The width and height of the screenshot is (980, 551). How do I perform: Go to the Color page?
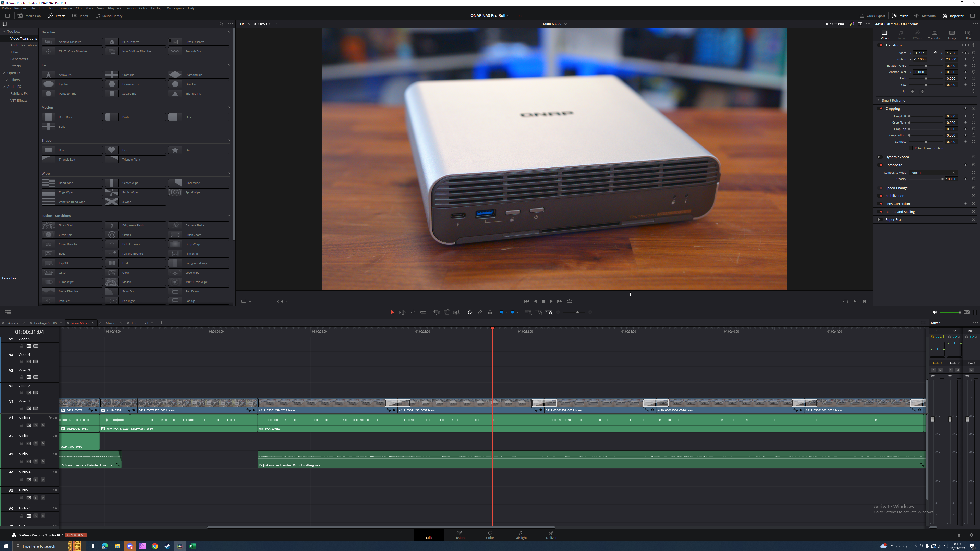tap(490, 535)
